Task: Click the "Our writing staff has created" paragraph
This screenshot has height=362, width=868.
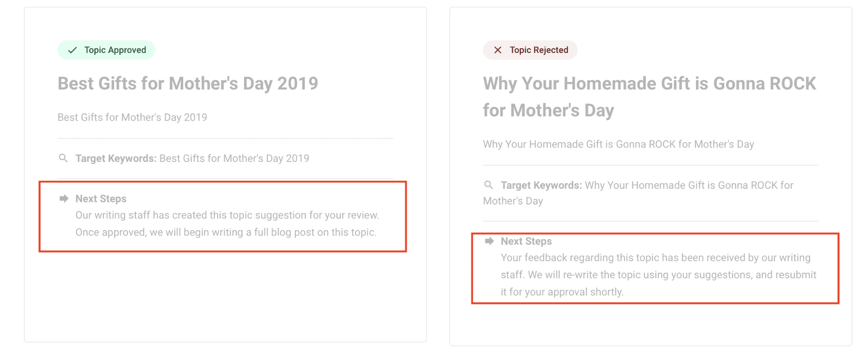Action: point(227,224)
